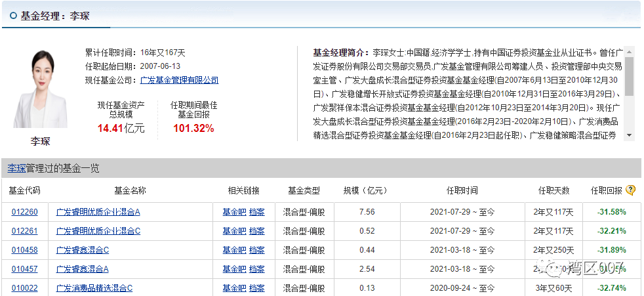Open 广发睿鑫混合C fund page

click(x=83, y=250)
